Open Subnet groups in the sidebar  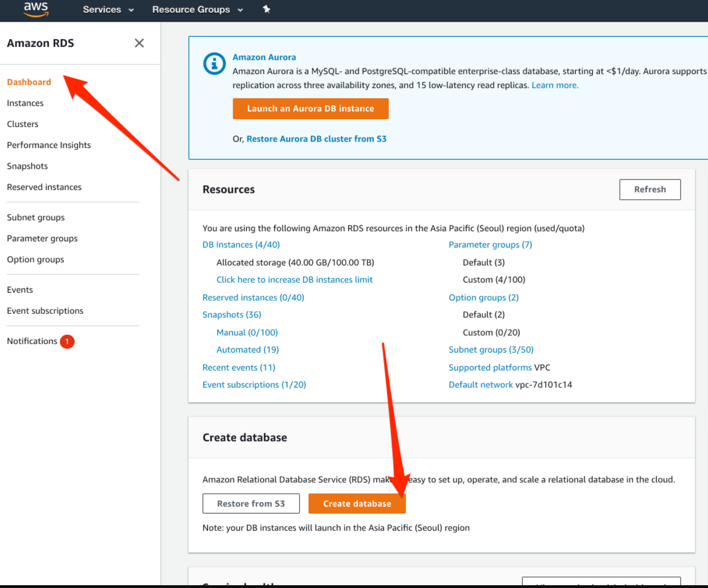[36, 217]
